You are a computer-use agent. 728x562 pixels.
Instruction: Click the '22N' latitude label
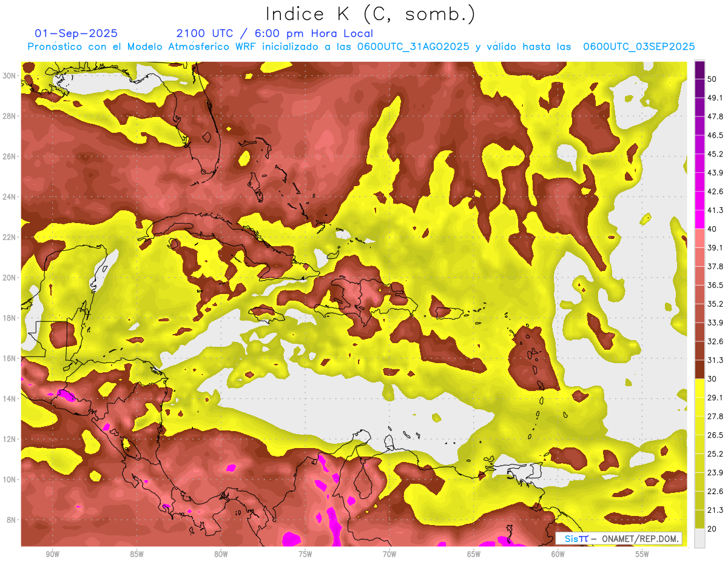(9, 237)
